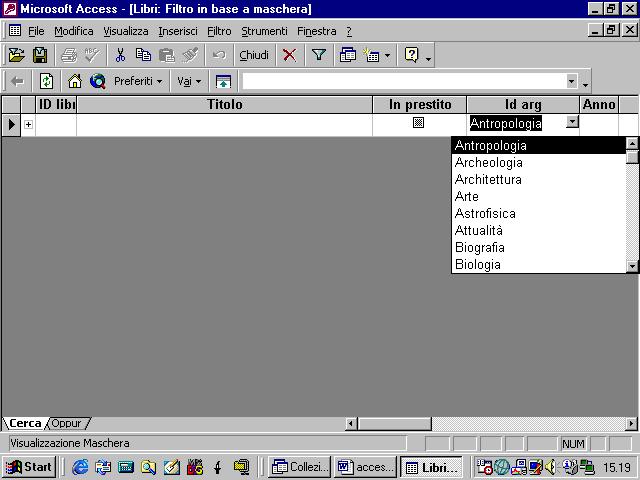Open the Visualizza menu

click(x=126, y=31)
